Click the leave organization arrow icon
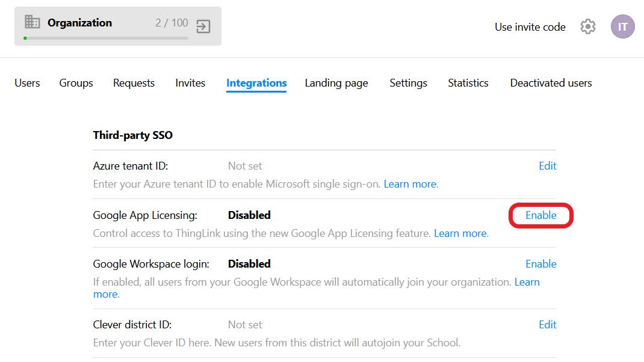 click(x=203, y=26)
